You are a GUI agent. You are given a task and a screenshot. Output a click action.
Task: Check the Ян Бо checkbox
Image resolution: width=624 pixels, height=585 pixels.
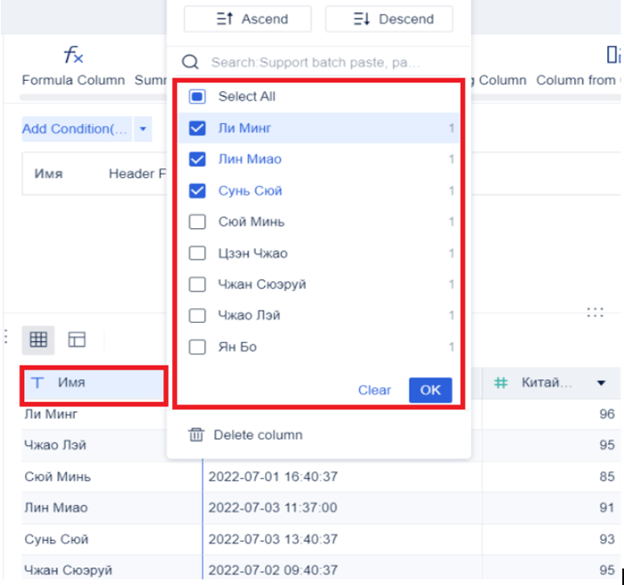[197, 347]
